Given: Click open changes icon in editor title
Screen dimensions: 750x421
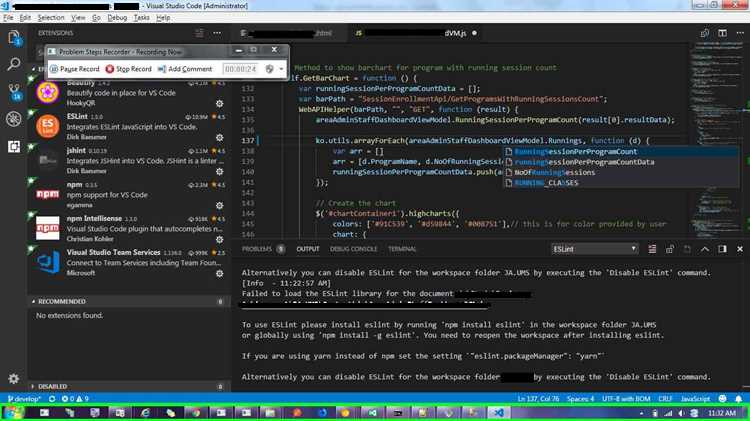Looking at the screenshot, I should [x=705, y=33].
